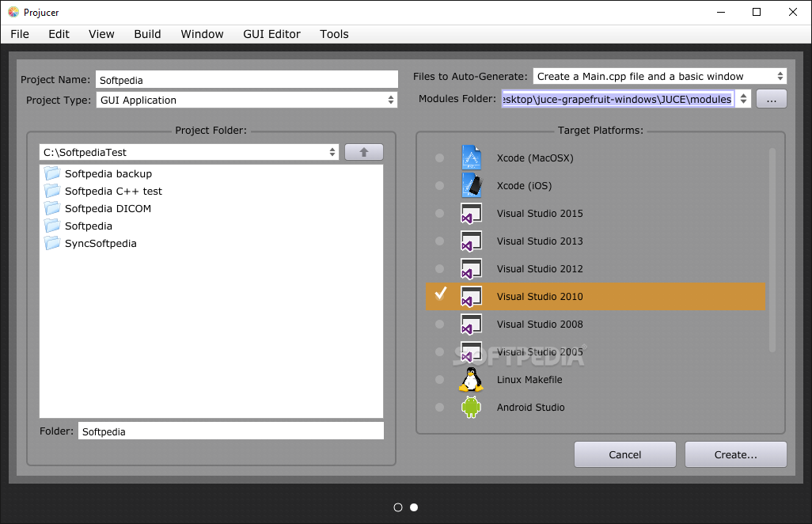Select the second wizard page dot
This screenshot has height=524, width=812.
(414, 507)
